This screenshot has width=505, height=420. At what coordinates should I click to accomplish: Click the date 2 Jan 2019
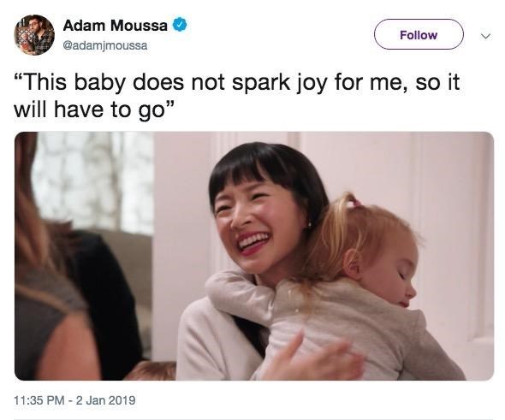[x=105, y=400]
